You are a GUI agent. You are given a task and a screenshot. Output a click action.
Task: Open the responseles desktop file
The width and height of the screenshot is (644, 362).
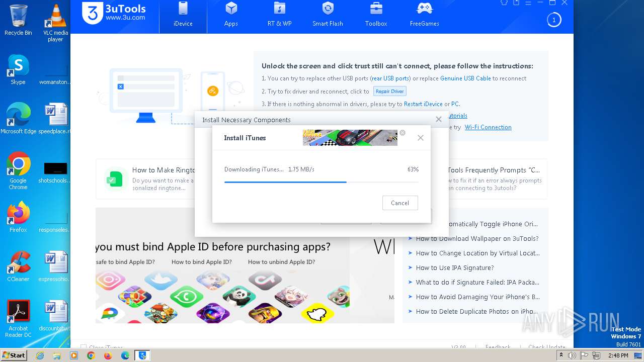pos(55,221)
